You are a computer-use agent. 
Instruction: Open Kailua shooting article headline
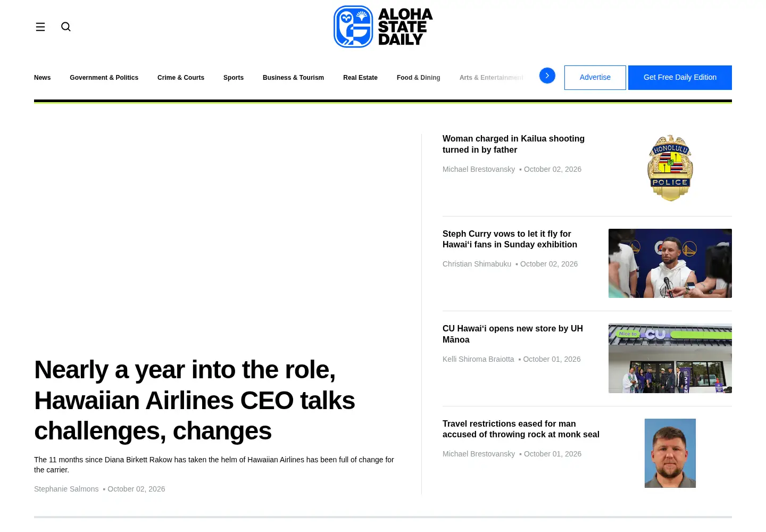(x=513, y=144)
